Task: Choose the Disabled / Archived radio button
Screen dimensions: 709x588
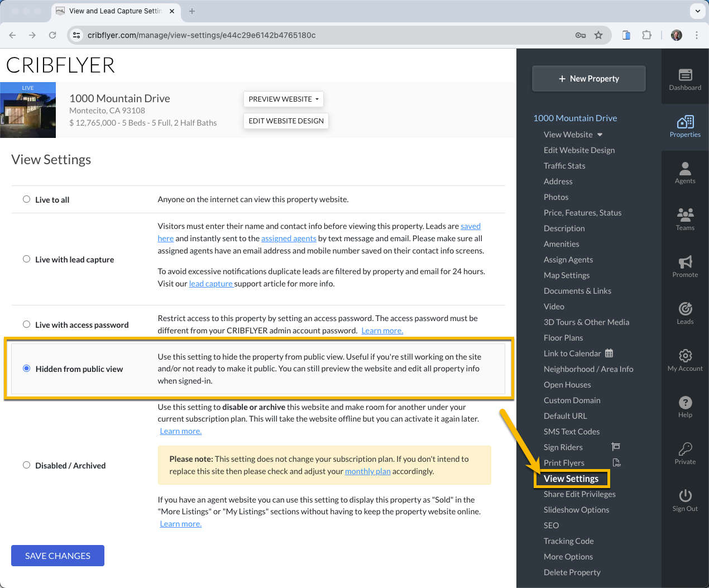Action: coord(26,465)
